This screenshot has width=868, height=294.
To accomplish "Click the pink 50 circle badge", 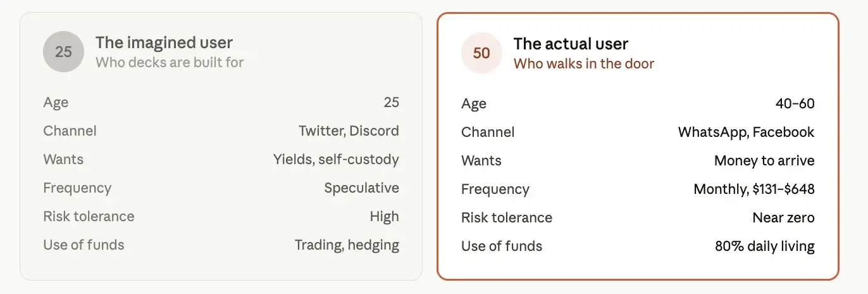I will (481, 53).
